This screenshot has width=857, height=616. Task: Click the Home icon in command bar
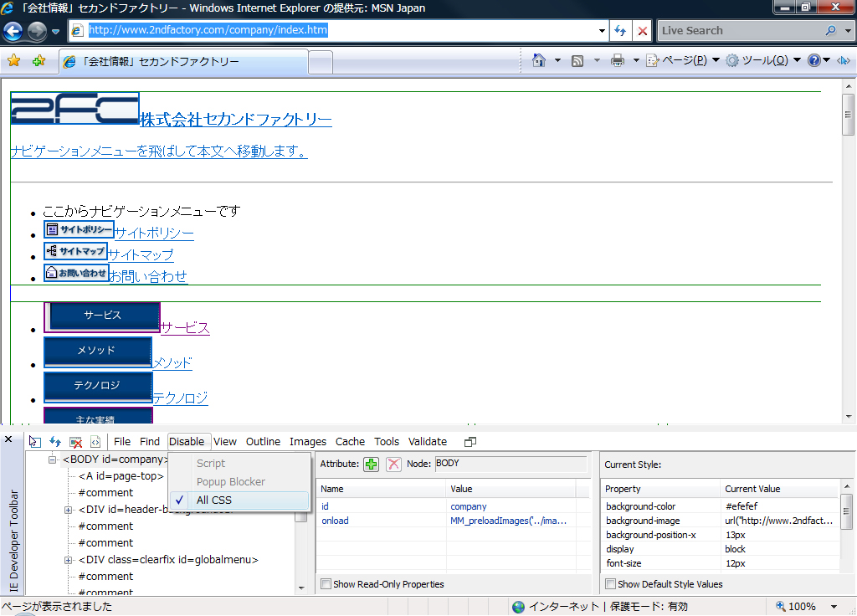[539, 60]
